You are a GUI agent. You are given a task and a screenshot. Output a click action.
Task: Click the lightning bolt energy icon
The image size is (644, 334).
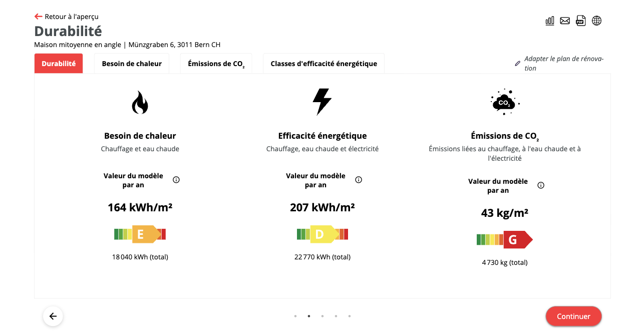pos(322,102)
